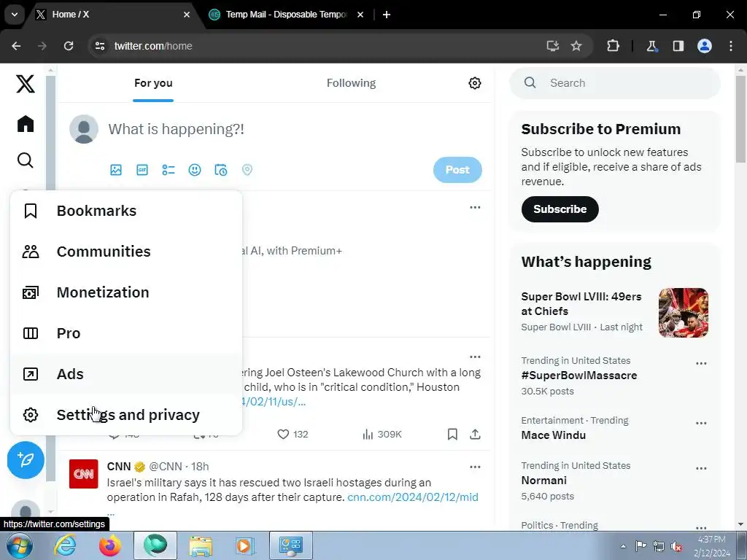
Task: Open Chrome extensions puzzle icon
Action: pyautogui.click(x=613, y=46)
